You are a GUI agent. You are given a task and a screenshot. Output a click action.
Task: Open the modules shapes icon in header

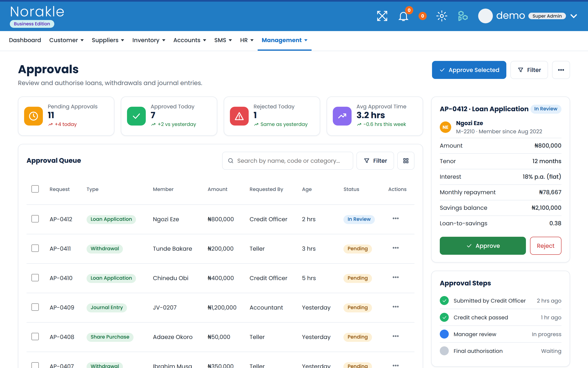[463, 16]
